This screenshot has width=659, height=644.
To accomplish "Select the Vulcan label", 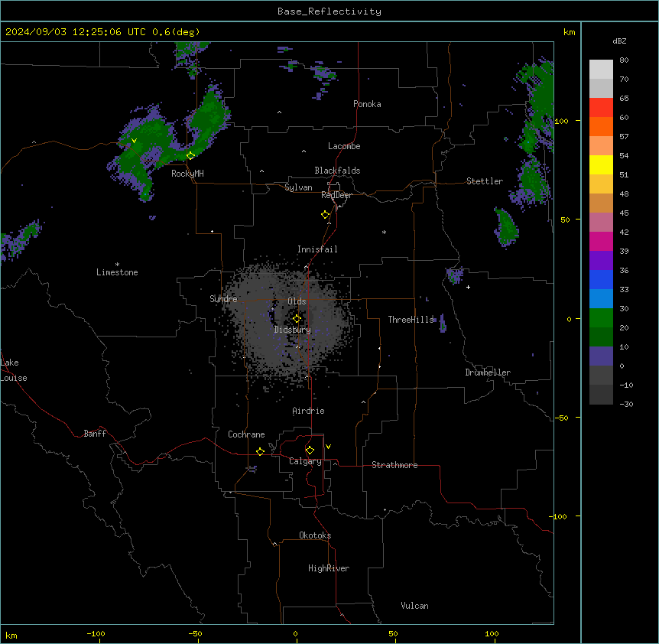I will [415, 606].
